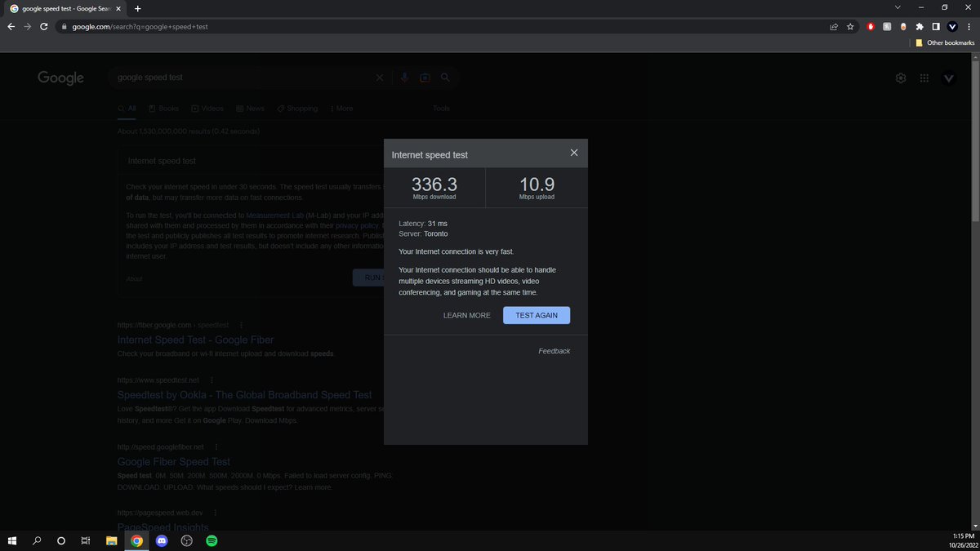The height and width of the screenshot is (551, 980).
Task: Clear the search query with the X
Action: pyautogui.click(x=379, y=78)
